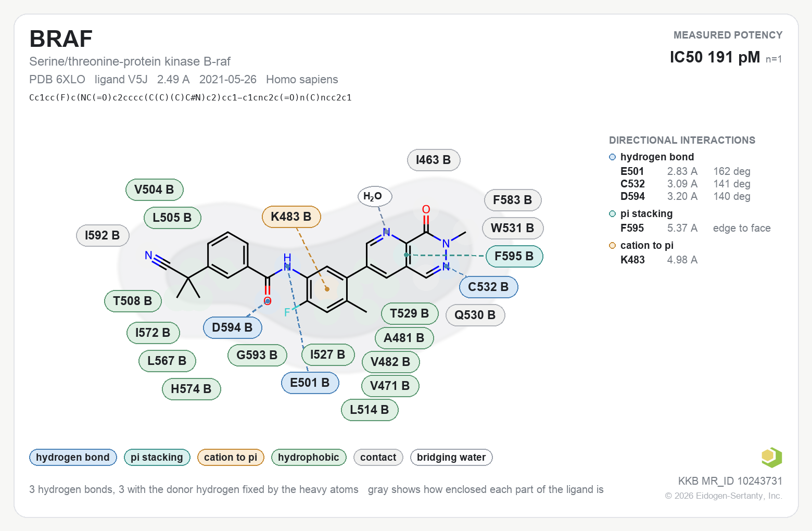
Task: Click the pi stacking legend circle marker
Action: (x=613, y=214)
